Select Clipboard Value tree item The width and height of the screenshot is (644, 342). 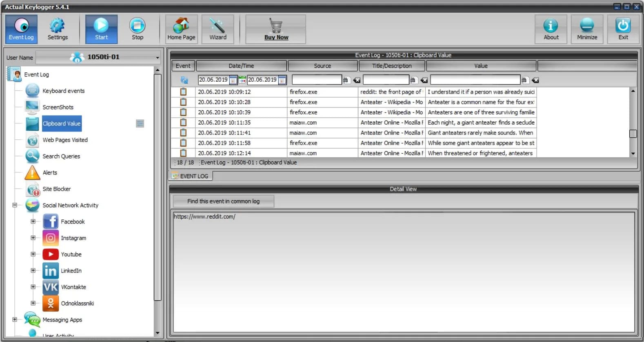pyautogui.click(x=62, y=123)
